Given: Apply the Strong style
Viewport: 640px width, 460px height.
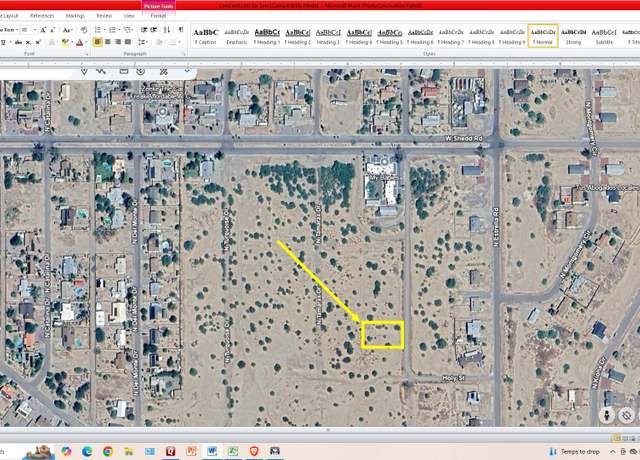Looking at the screenshot, I should point(573,36).
